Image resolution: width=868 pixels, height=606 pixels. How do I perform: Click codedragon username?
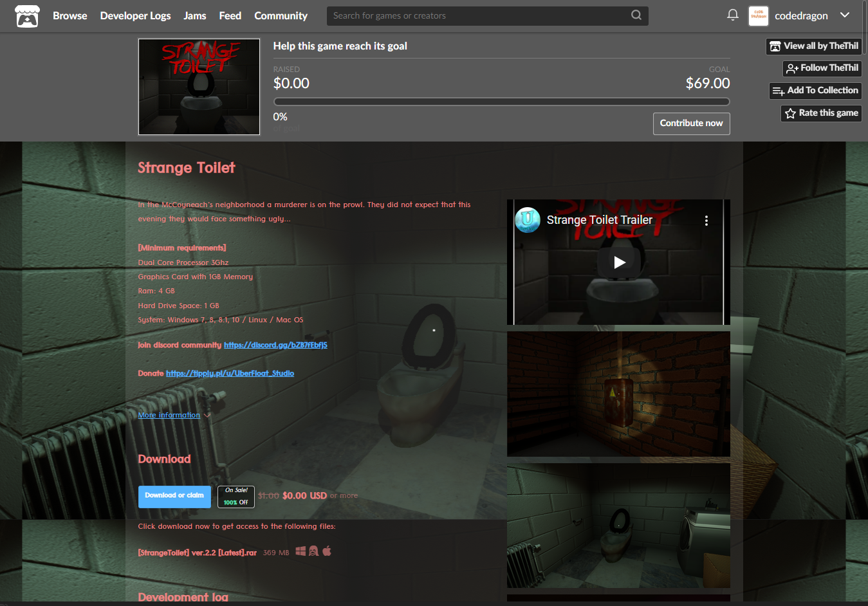point(801,15)
